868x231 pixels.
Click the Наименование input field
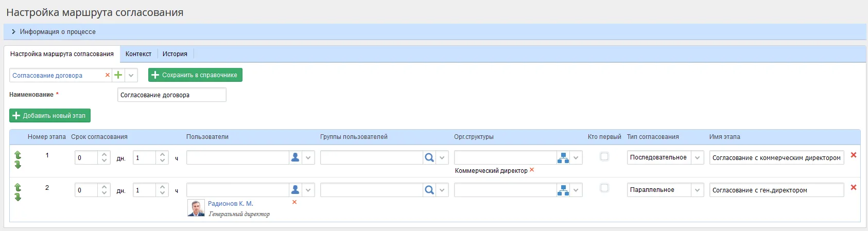point(171,95)
